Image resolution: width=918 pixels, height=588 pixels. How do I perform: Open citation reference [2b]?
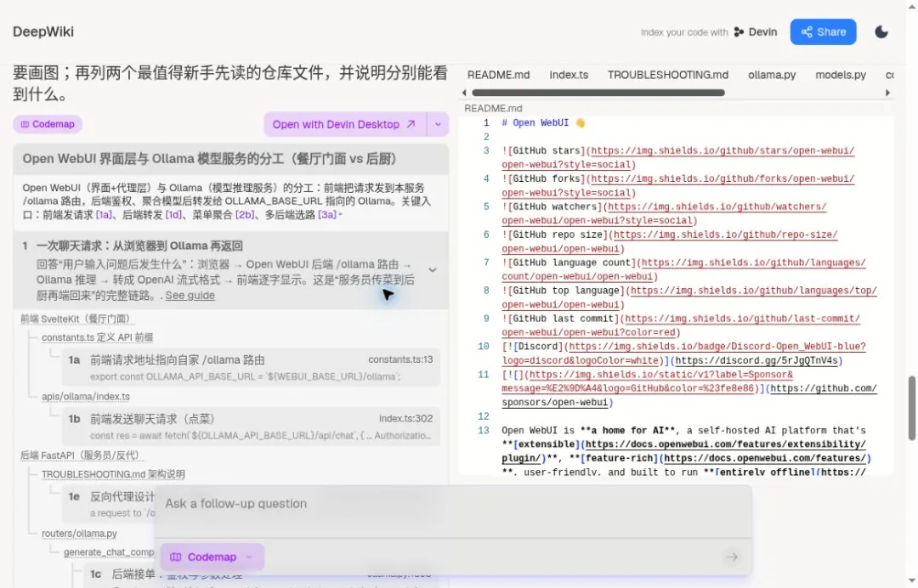pyautogui.click(x=245, y=215)
